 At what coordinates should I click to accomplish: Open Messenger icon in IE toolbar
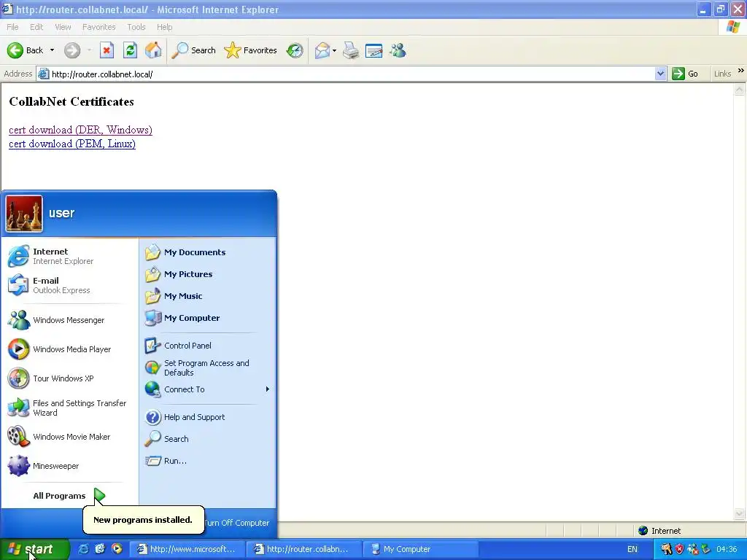click(398, 50)
